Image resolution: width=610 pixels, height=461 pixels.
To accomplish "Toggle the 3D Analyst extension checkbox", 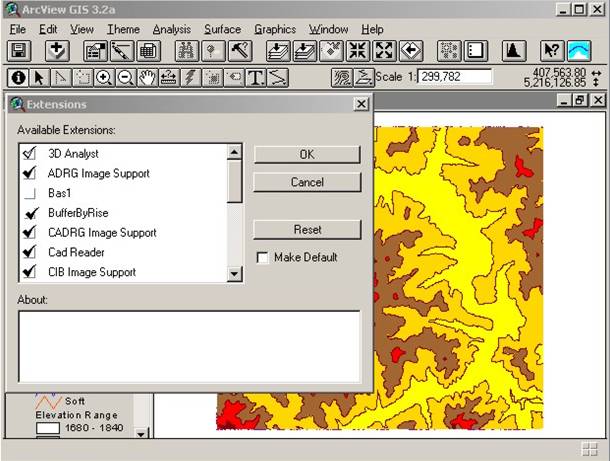I will [30, 153].
